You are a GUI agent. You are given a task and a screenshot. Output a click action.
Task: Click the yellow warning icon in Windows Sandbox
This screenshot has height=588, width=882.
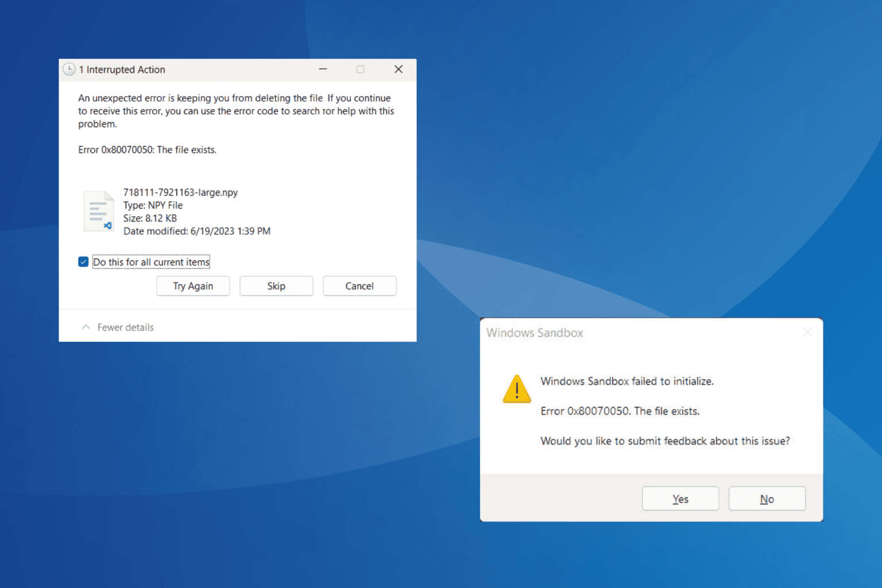coord(517,389)
